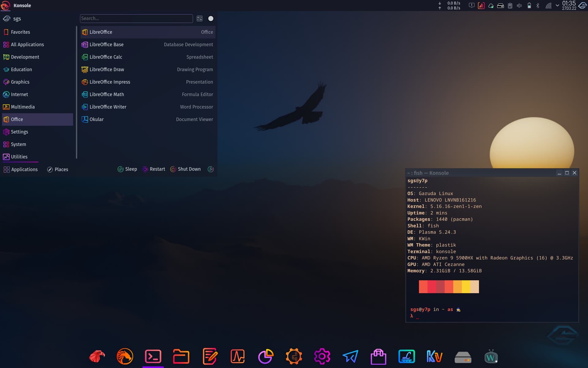Click the sgs user profile entry

tap(12, 18)
